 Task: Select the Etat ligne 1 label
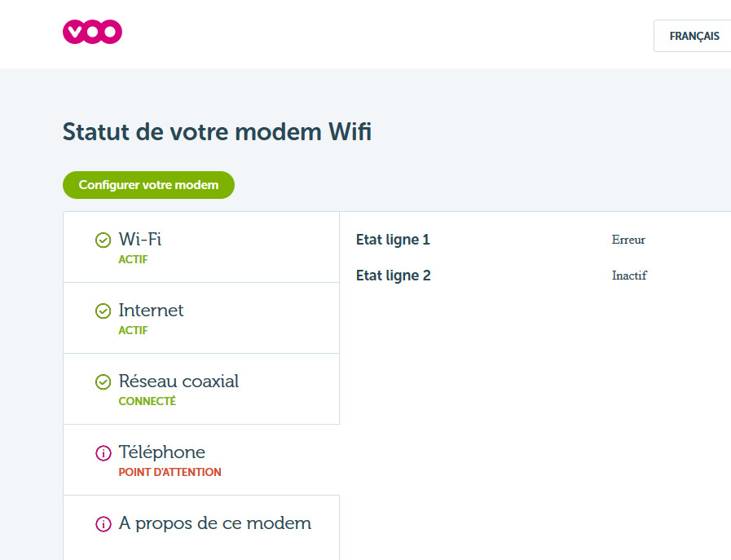coord(393,240)
